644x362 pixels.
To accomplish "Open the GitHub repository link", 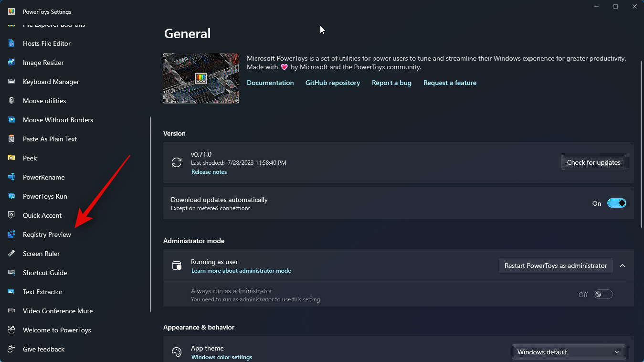I will (333, 83).
